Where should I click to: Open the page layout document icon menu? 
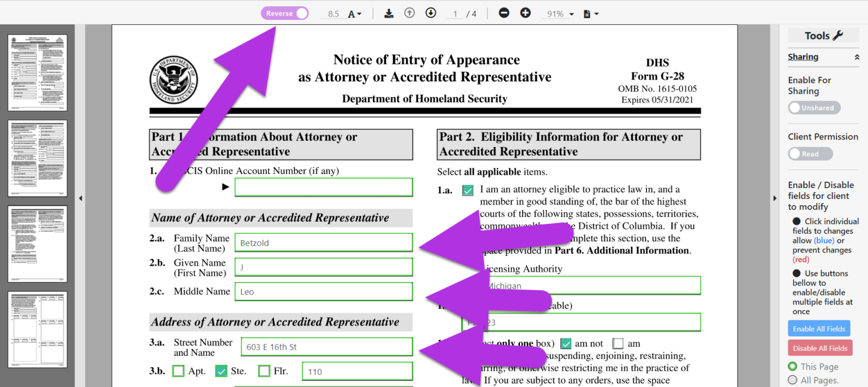click(590, 13)
